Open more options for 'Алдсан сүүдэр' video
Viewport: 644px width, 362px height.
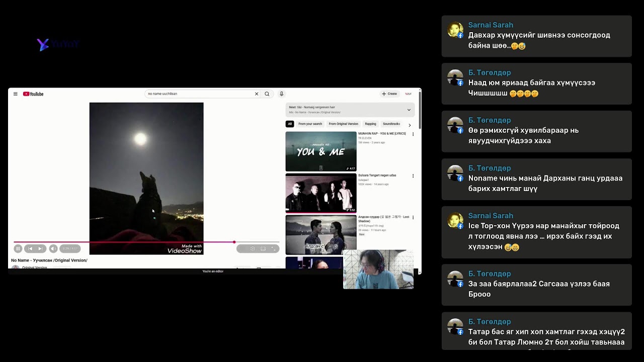pyautogui.click(x=413, y=218)
